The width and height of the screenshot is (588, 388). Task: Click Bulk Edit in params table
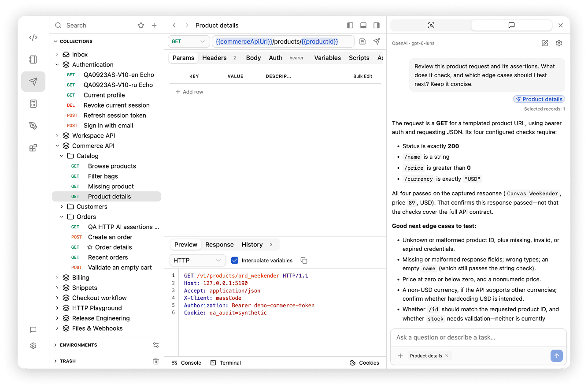(362, 76)
